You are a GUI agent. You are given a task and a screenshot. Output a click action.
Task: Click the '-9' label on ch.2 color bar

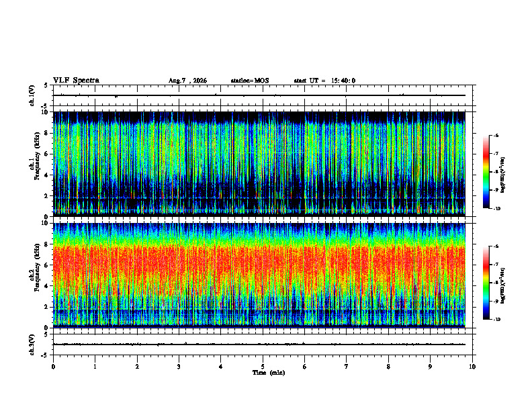496,301
